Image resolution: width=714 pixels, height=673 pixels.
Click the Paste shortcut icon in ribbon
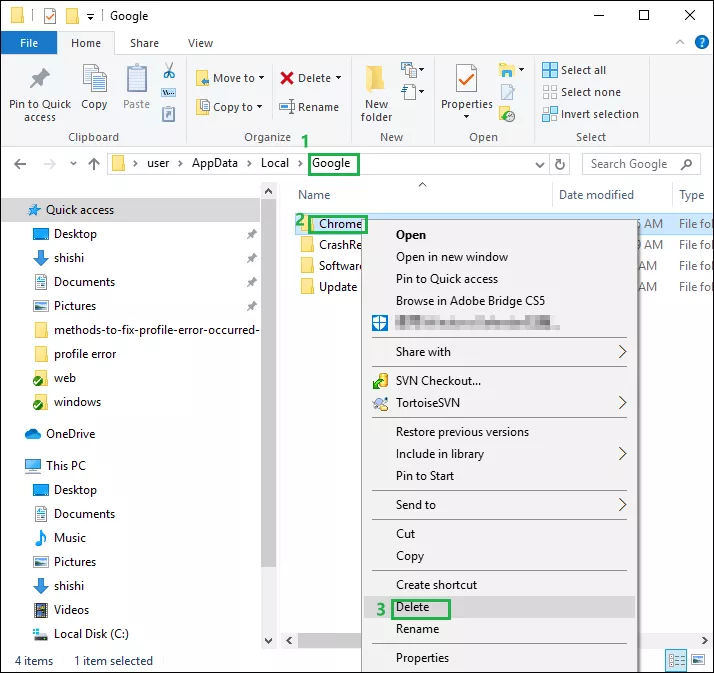[x=168, y=114]
